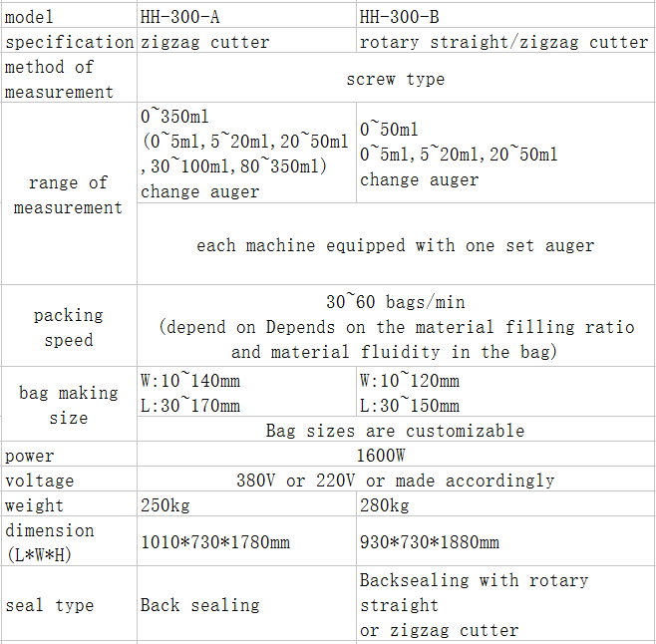Select the 'packing speed' row label
The width and height of the screenshot is (656, 644).
[x=68, y=327]
